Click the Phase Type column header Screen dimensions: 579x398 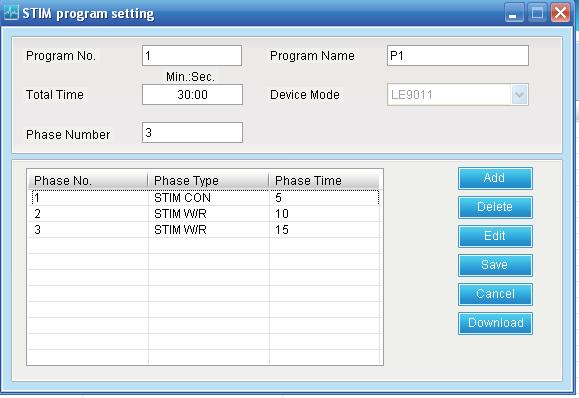pyautogui.click(x=208, y=181)
